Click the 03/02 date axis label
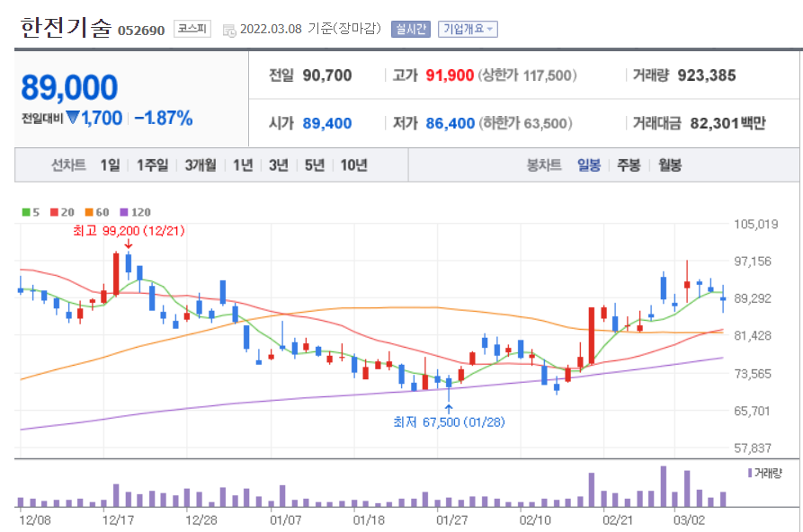This screenshot has height=532, width=803. pyautogui.click(x=689, y=520)
